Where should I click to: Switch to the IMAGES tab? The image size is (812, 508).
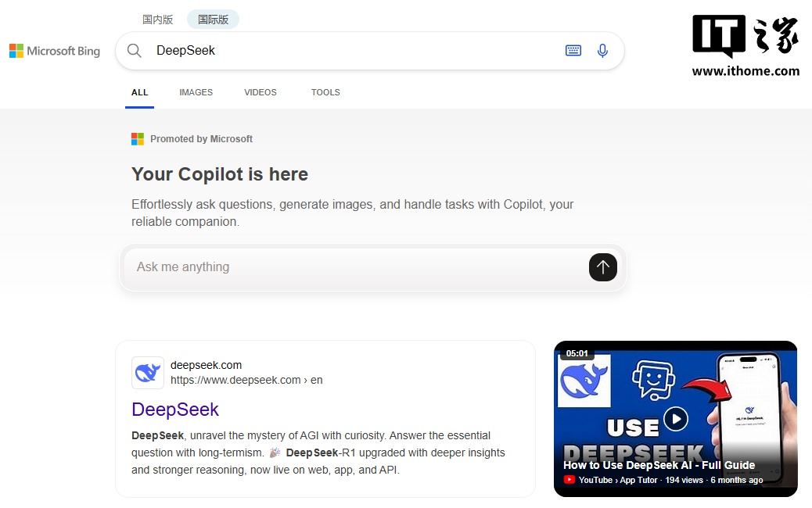[196, 92]
